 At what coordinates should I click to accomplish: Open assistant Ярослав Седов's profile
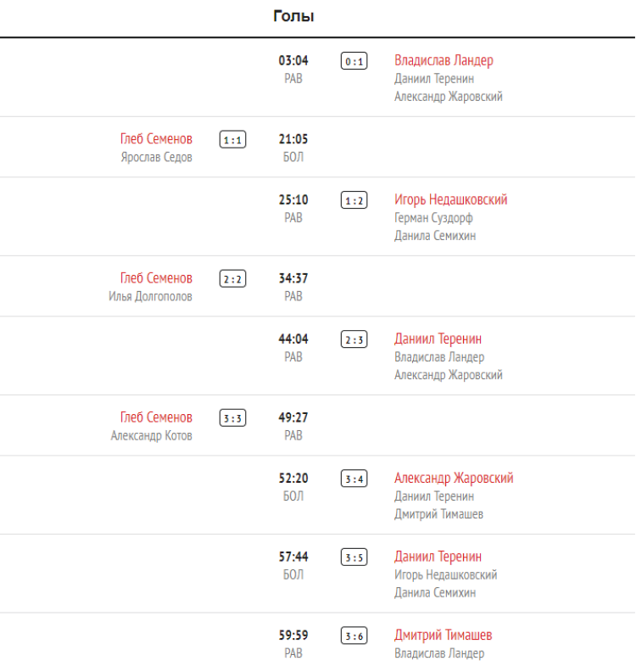(x=156, y=157)
